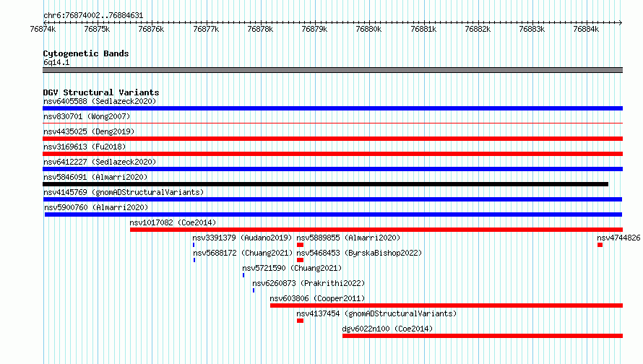Click the red bar of nsv3169613

[332, 154]
